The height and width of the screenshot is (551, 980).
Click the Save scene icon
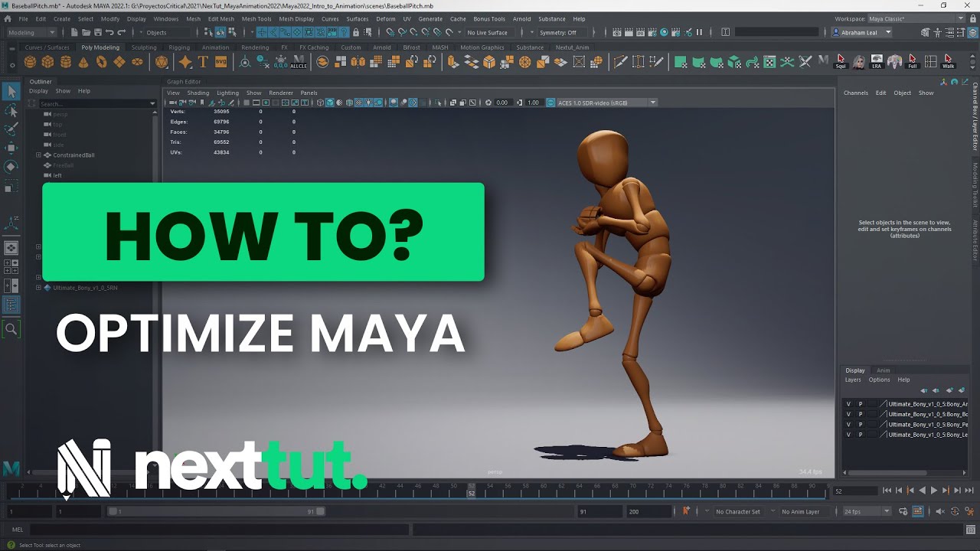coord(97,32)
